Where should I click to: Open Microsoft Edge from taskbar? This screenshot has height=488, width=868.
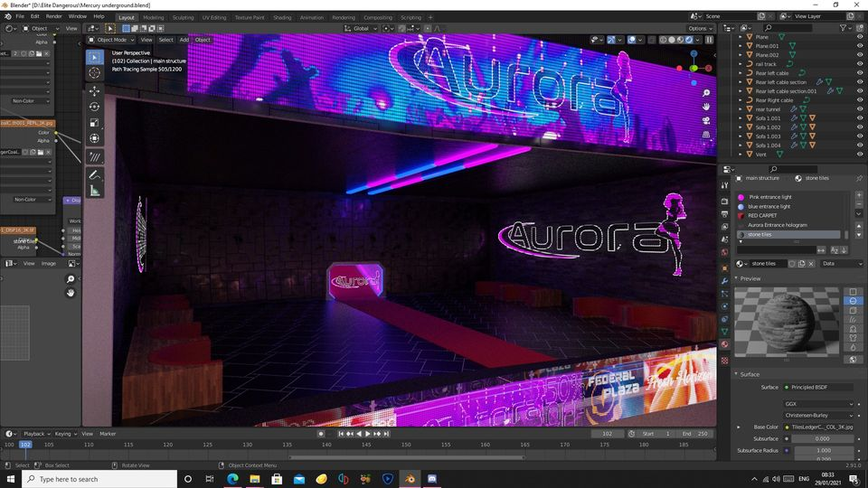tap(232, 479)
